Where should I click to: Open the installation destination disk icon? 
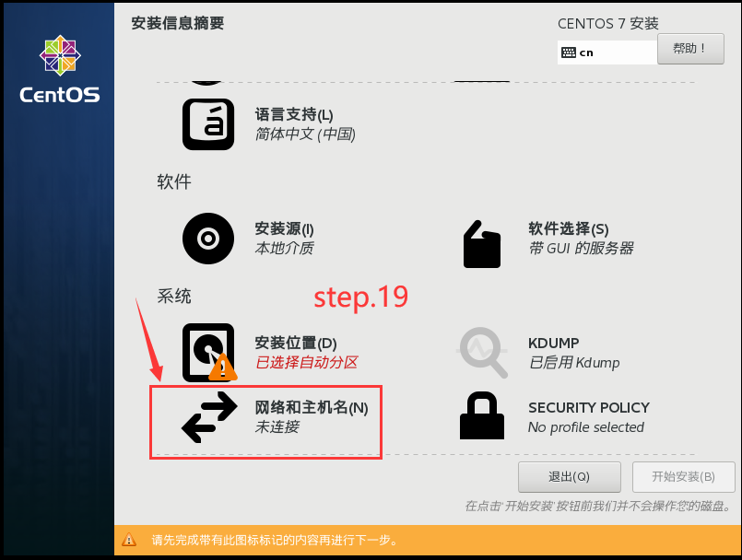(209, 353)
